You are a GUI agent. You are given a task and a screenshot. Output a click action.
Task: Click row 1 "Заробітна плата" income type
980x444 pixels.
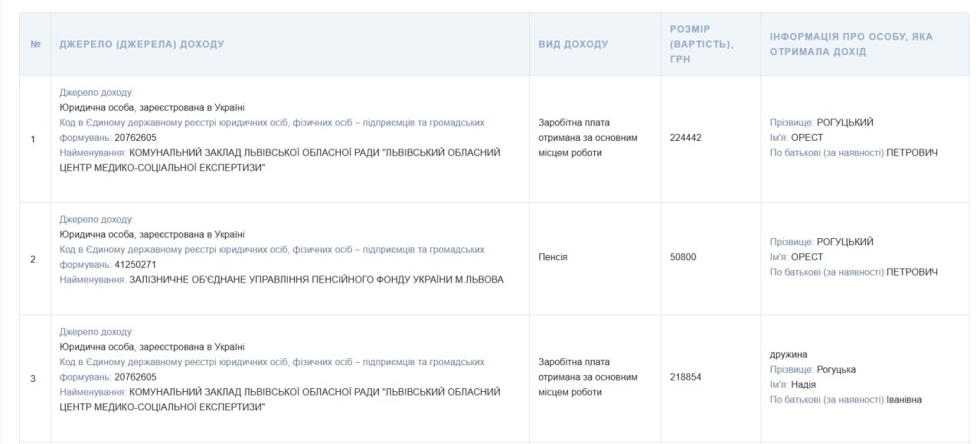[588, 138]
